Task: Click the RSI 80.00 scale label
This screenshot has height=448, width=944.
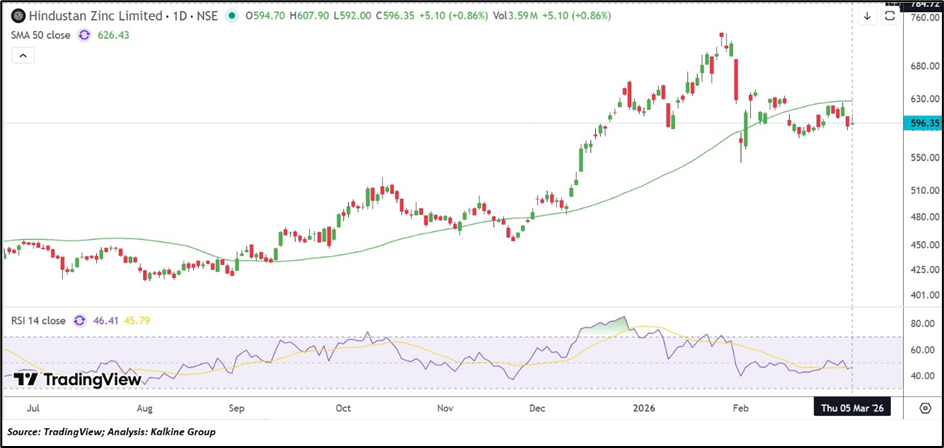Action: pyautogui.click(x=921, y=324)
